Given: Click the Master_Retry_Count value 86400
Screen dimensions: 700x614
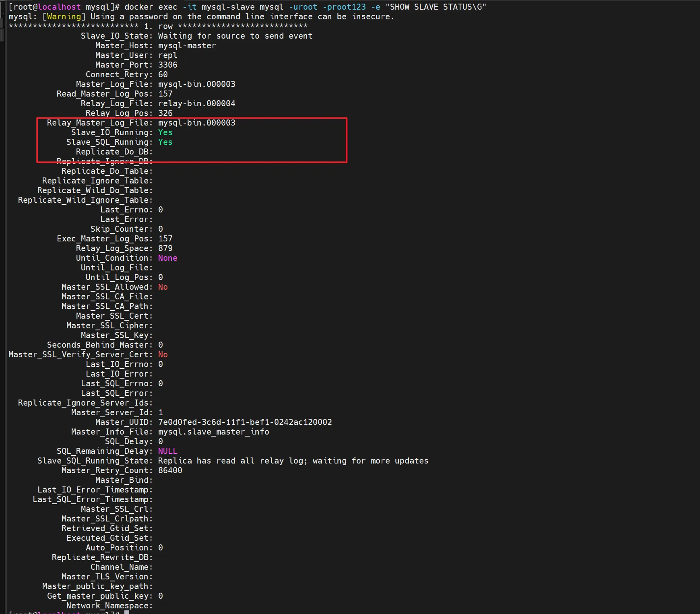Looking at the screenshot, I should click(x=170, y=470).
